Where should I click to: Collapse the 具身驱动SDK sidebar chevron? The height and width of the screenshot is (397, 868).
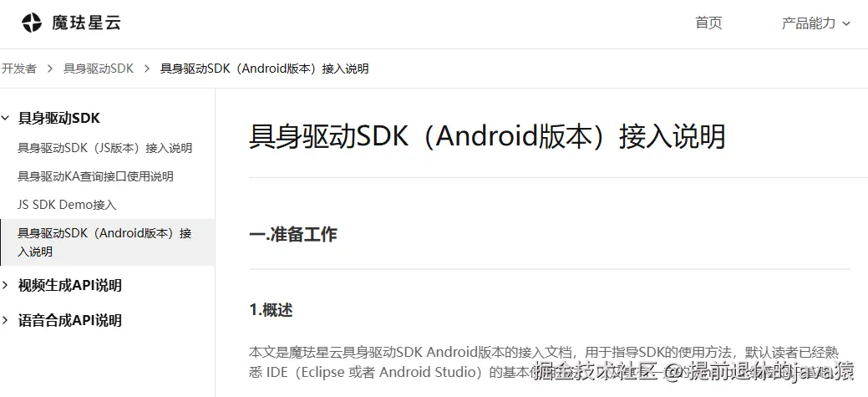point(6,118)
